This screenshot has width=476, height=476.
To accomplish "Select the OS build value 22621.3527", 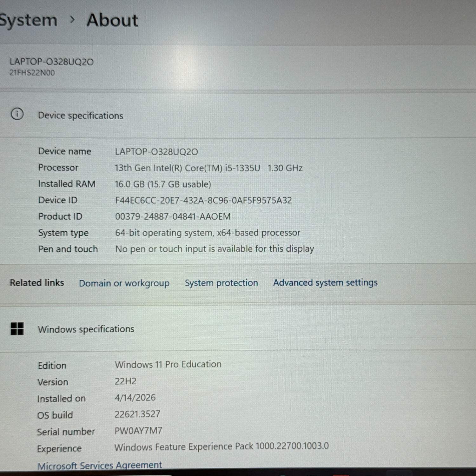I will point(137,414).
